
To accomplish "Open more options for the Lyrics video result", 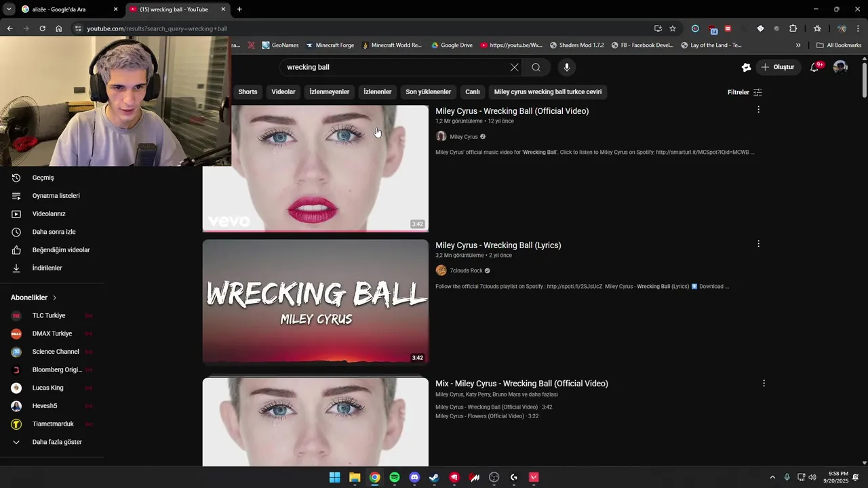I will click(758, 243).
